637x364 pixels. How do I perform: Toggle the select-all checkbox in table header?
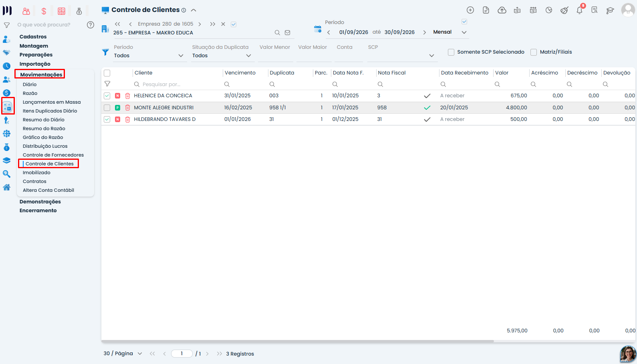tap(107, 73)
